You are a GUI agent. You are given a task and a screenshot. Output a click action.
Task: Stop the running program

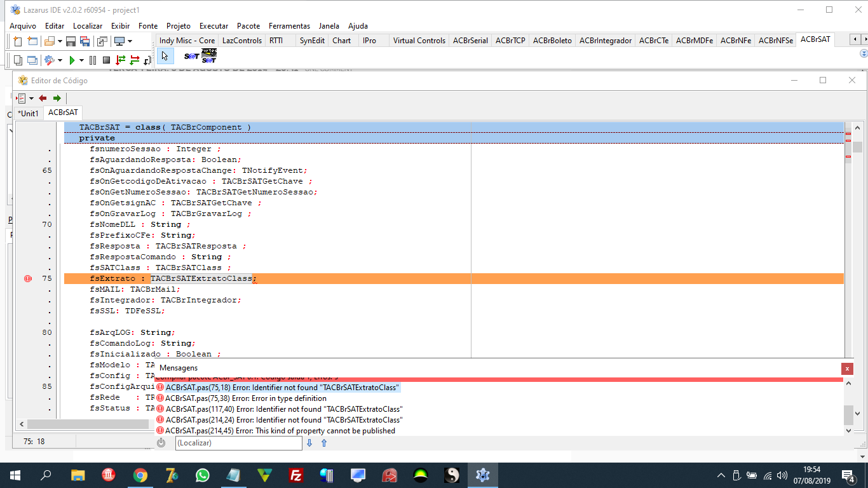click(107, 60)
